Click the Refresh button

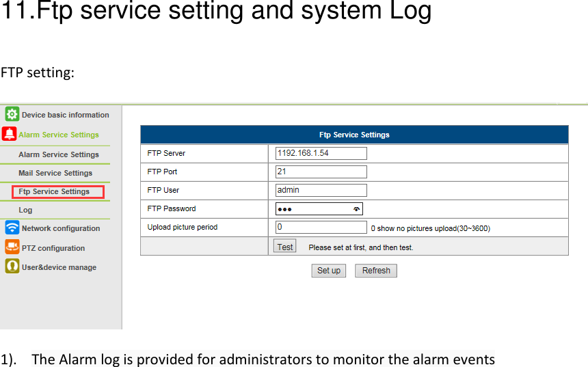pos(376,271)
